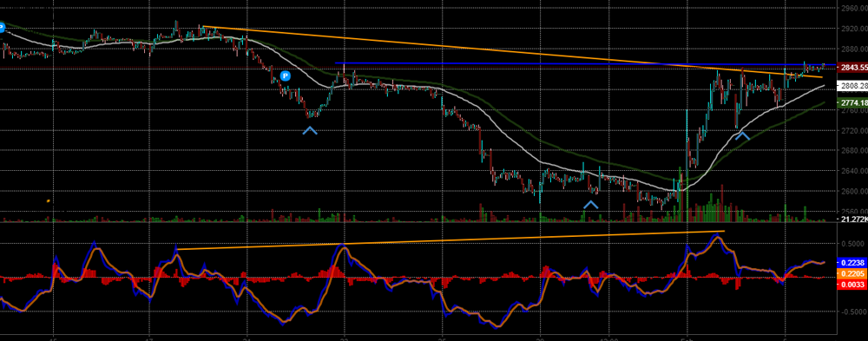Select the orange descending trendline on the price chart
This screenshot has width=868, height=341.
click(x=512, y=52)
